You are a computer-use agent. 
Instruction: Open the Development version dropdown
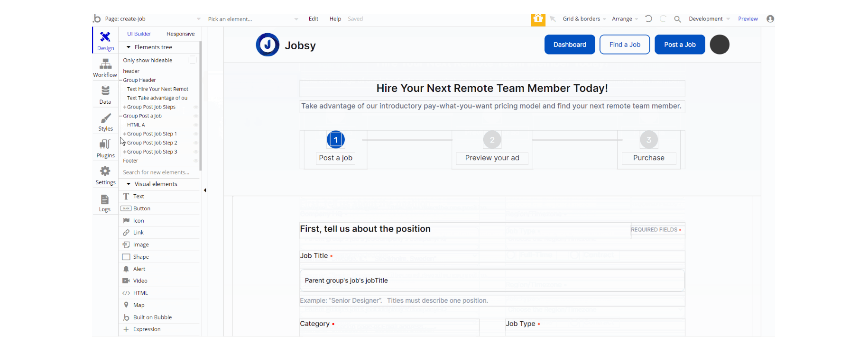[x=709, y=19]
